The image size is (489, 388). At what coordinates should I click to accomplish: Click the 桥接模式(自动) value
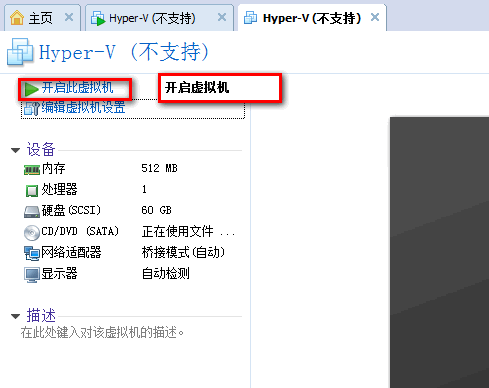coord(183,252)
